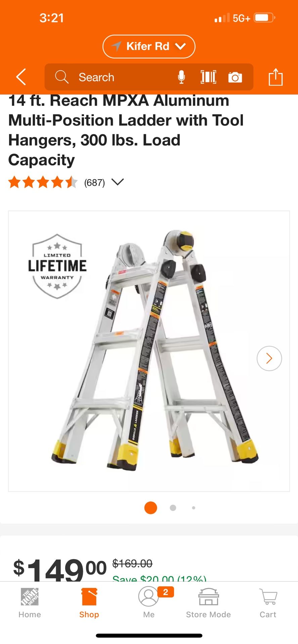Tap the Search input field

click(x=149, y=77)
